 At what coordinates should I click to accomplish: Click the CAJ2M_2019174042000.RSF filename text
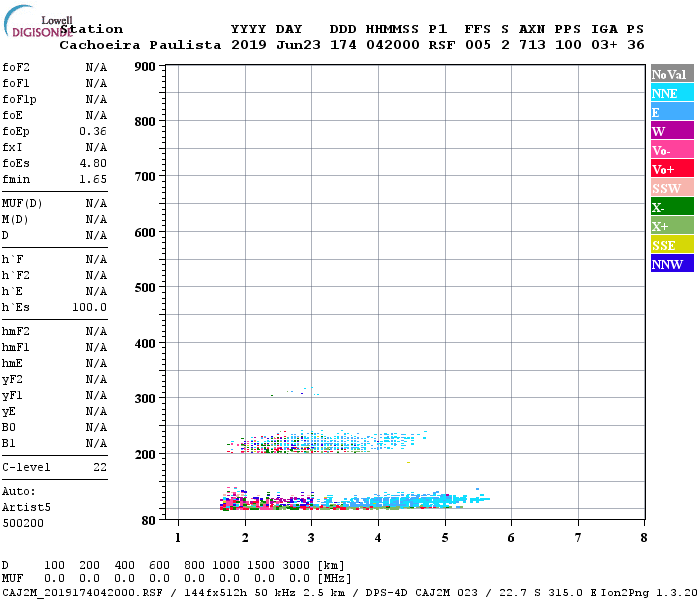pyautogui.click(x=82, y=593)
